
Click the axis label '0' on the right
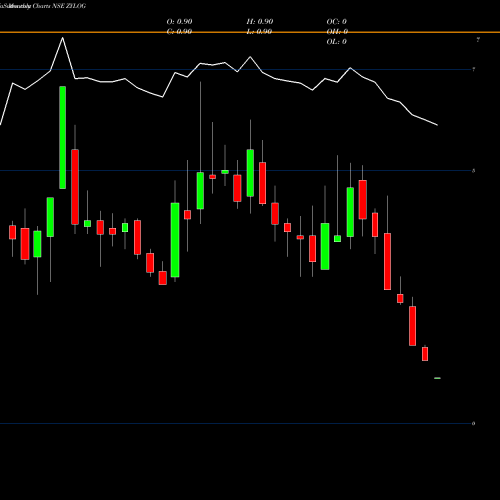point(474,424)
